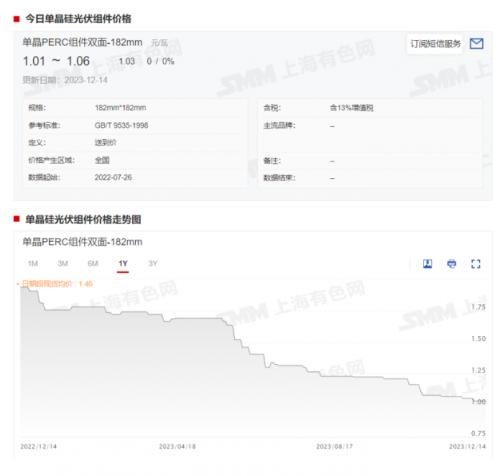
Task: Select the 1Y time range tab
Action: [x=123, y=264]
